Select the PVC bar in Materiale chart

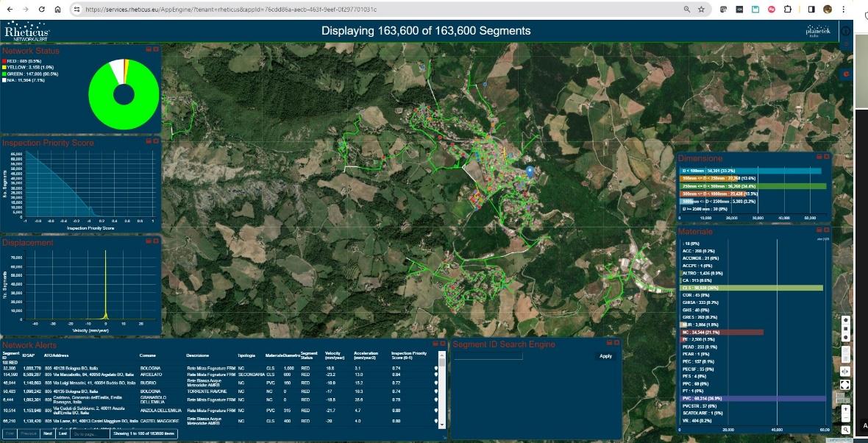click(750, 398)
